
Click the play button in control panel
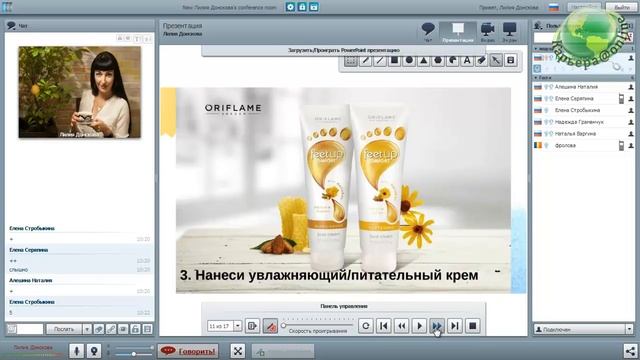pyautogui.click(x=419, y=326)
